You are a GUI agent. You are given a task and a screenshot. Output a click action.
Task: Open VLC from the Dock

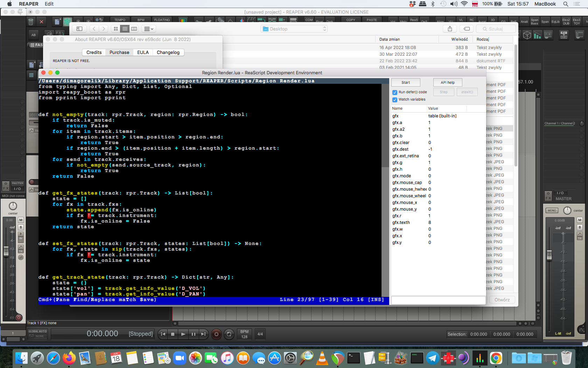click(x=322, y=358)
